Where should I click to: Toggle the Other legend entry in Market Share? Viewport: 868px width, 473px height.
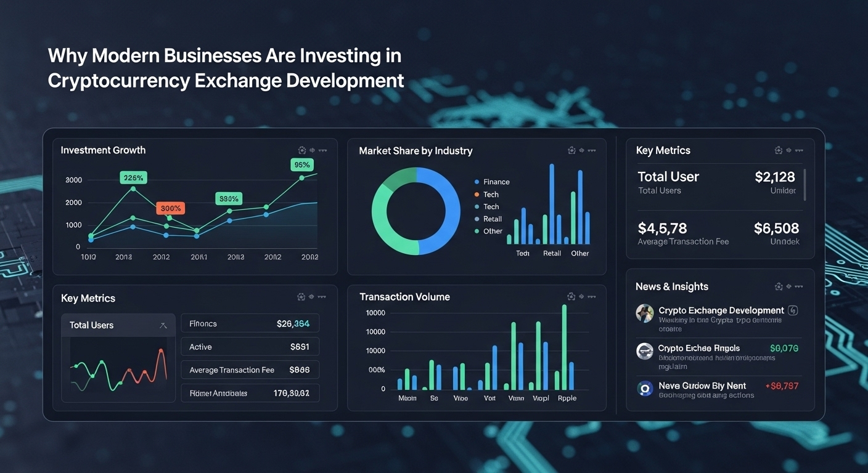click(492, 231)
